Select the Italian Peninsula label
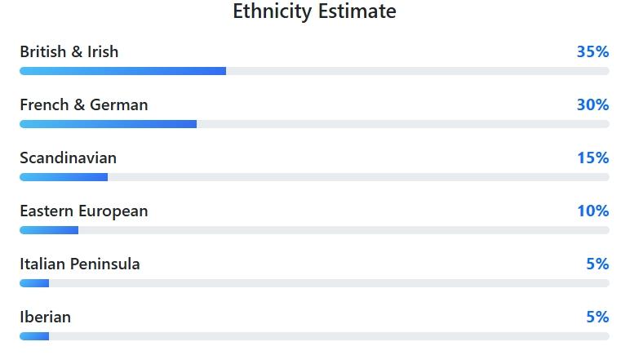 [80, 264]
